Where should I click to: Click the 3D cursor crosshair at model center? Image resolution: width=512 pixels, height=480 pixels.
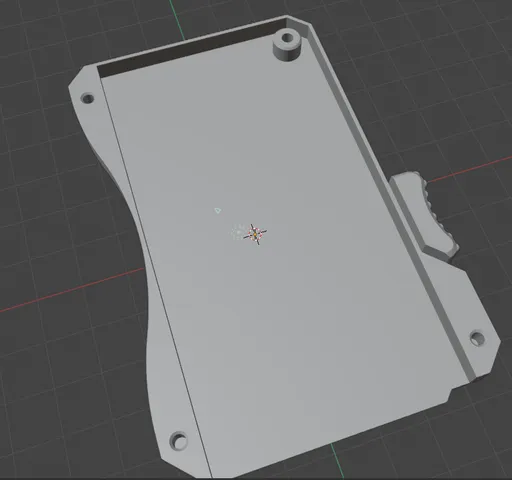click(x=255, y=234)
